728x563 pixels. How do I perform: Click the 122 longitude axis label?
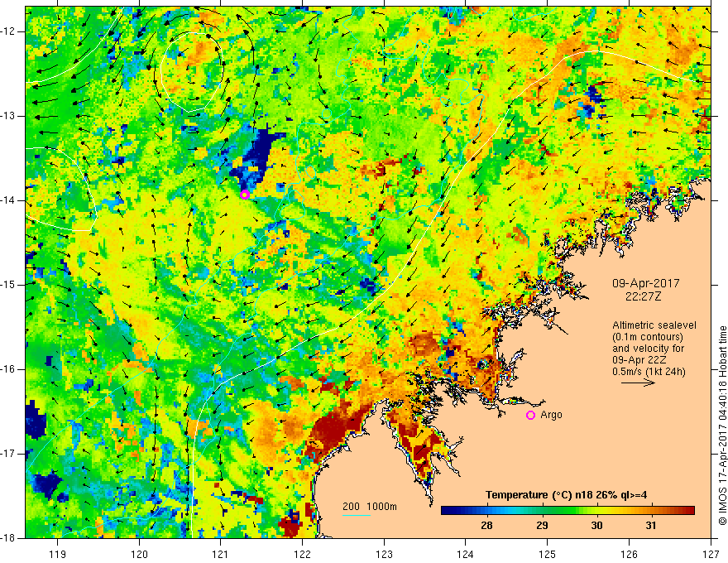[302, 554]
